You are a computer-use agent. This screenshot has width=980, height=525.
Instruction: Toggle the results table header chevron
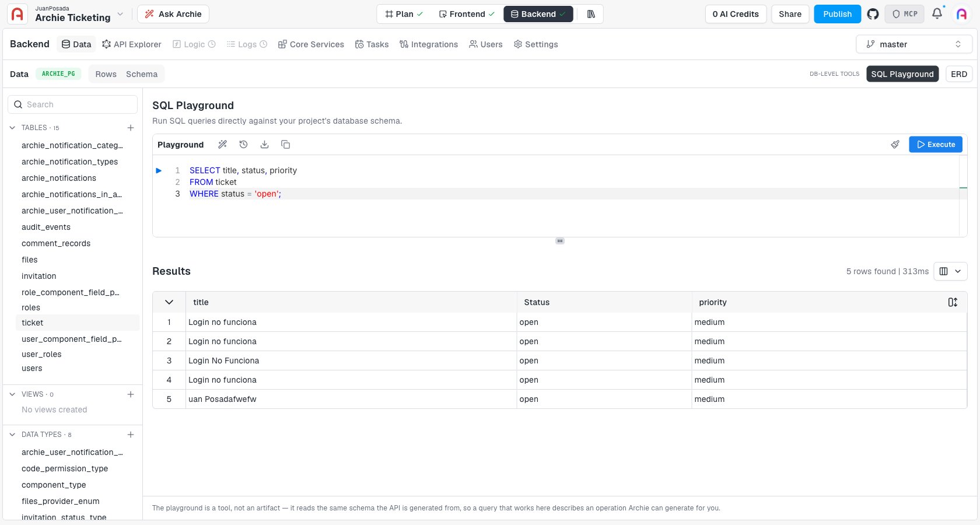169,302
